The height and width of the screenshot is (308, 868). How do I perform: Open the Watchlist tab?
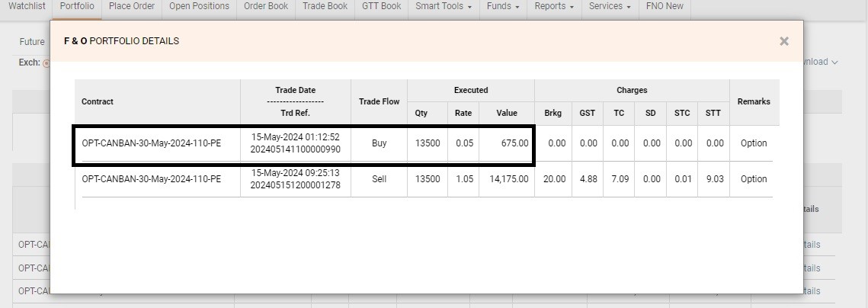point(27,6)
